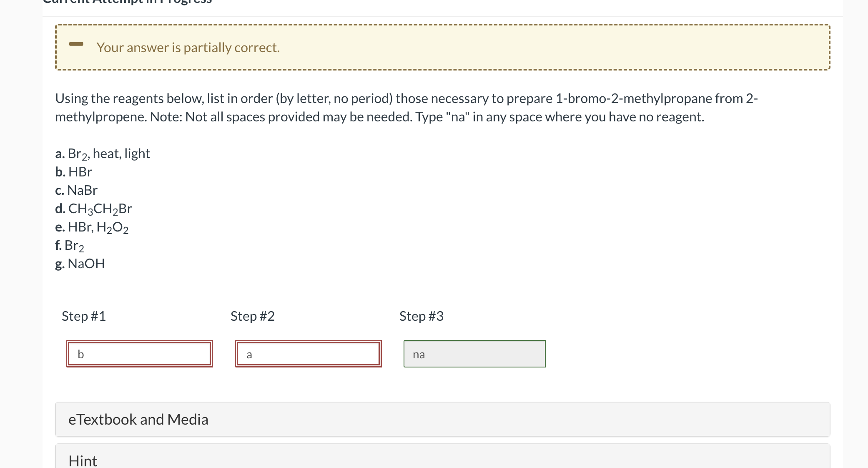Select the Step #2 answer box containing 'a'
This screenshot has height=468, width=868.
coord(308,354)
